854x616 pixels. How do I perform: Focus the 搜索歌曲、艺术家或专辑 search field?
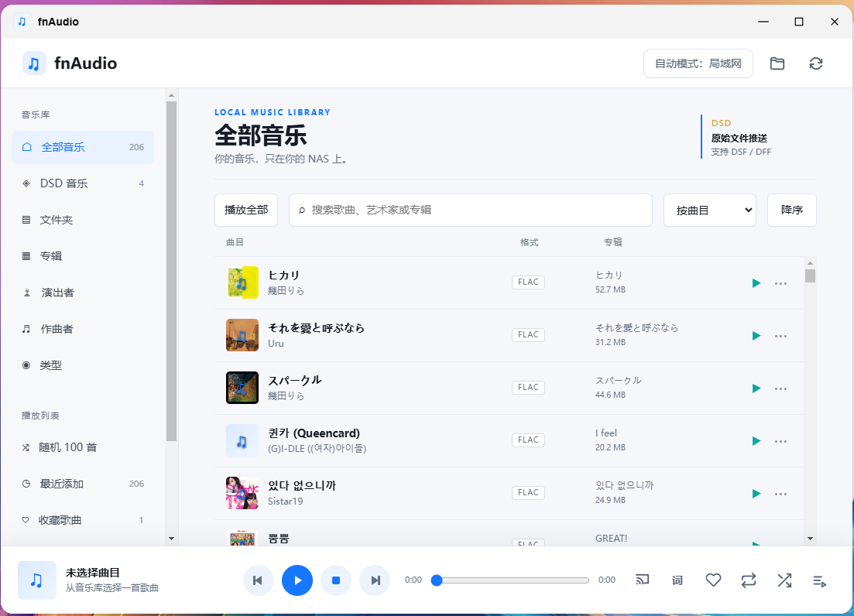[471, 210]
